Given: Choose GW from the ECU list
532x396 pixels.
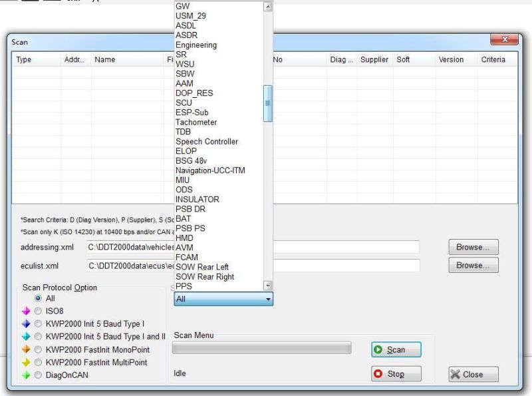Looking at the screenshot, I should pos(219,6).
